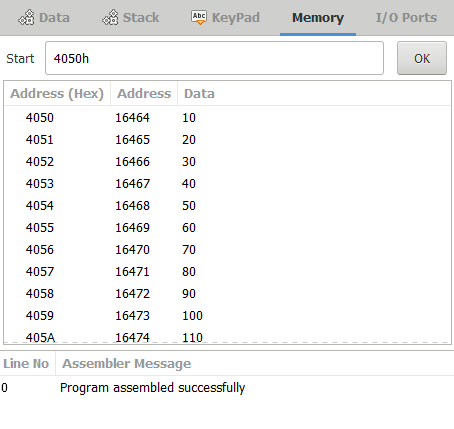Viewport: 454px width, 429px height.
Task: Click the gears icon on Data tab
Action: (x=26, y=17)
